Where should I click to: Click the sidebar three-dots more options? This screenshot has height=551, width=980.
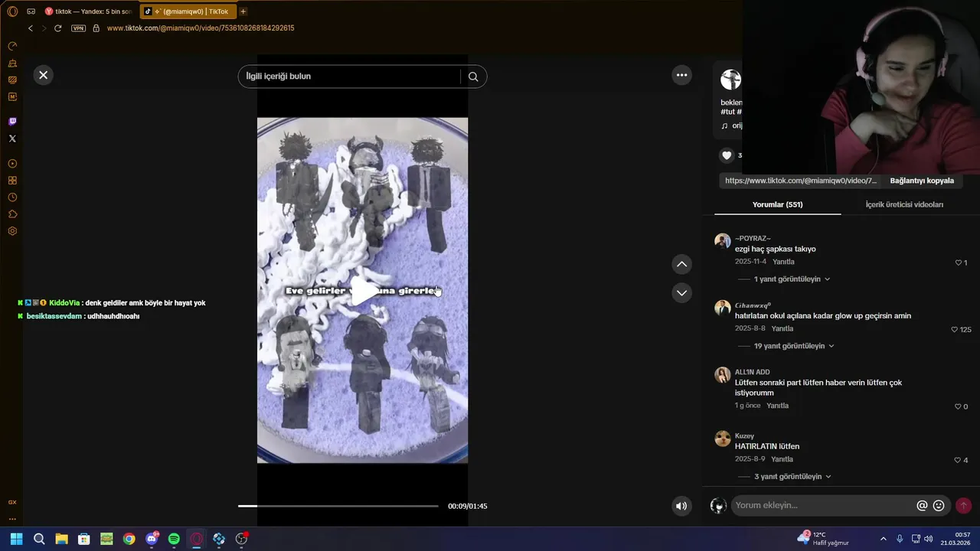[12, 519]
